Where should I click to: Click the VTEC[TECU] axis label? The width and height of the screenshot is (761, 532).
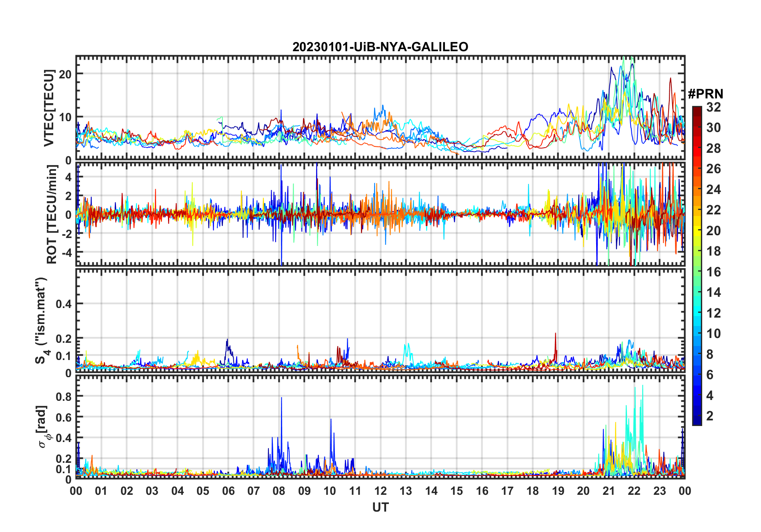pos(49,108)
